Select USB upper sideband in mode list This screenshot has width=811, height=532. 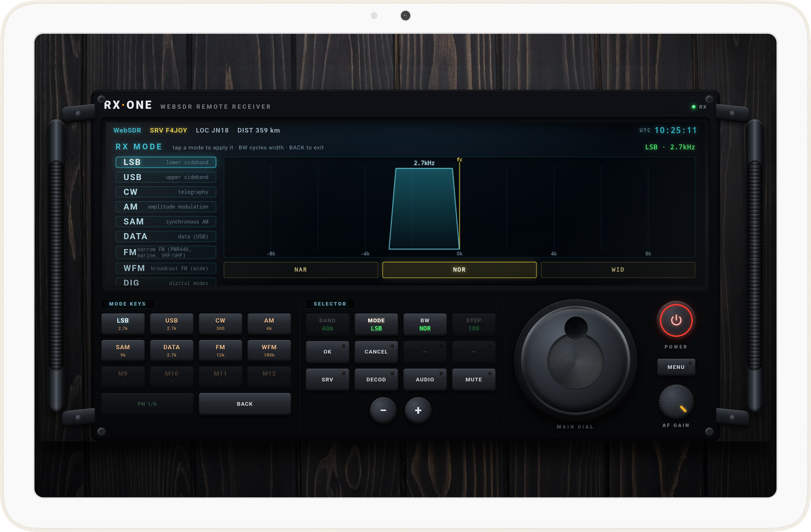coord(166,177)
